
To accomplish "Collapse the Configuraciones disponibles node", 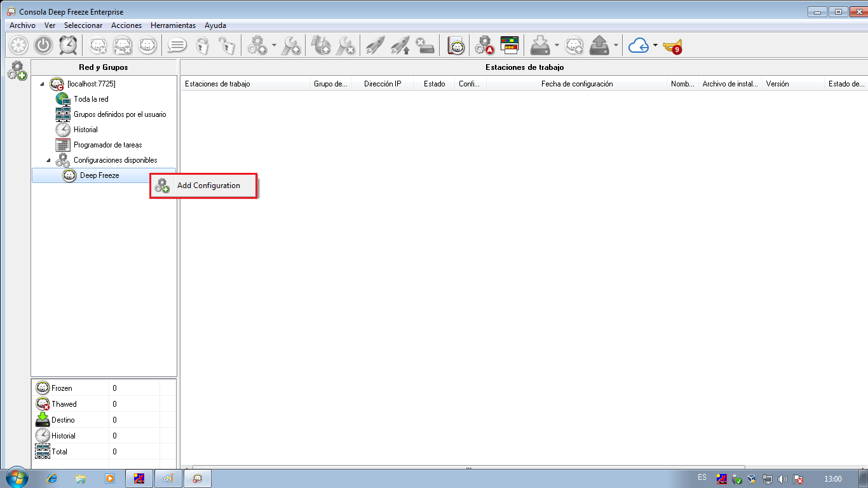I will pyautogui.click(x=49, y=160).
